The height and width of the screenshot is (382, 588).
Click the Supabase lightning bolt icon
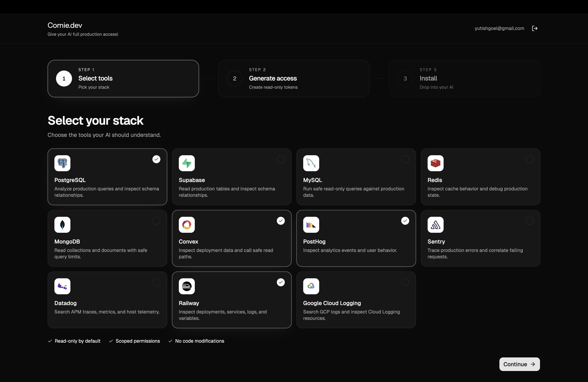tap(187, 163)
